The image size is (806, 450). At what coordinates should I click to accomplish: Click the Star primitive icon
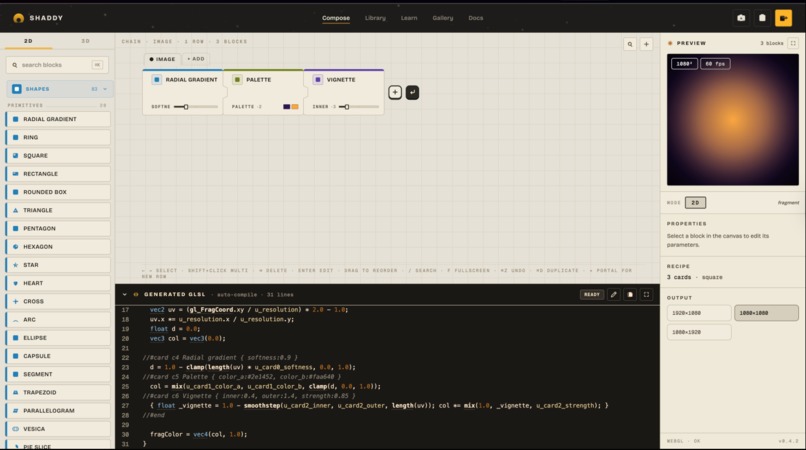(x=15, y=265)
